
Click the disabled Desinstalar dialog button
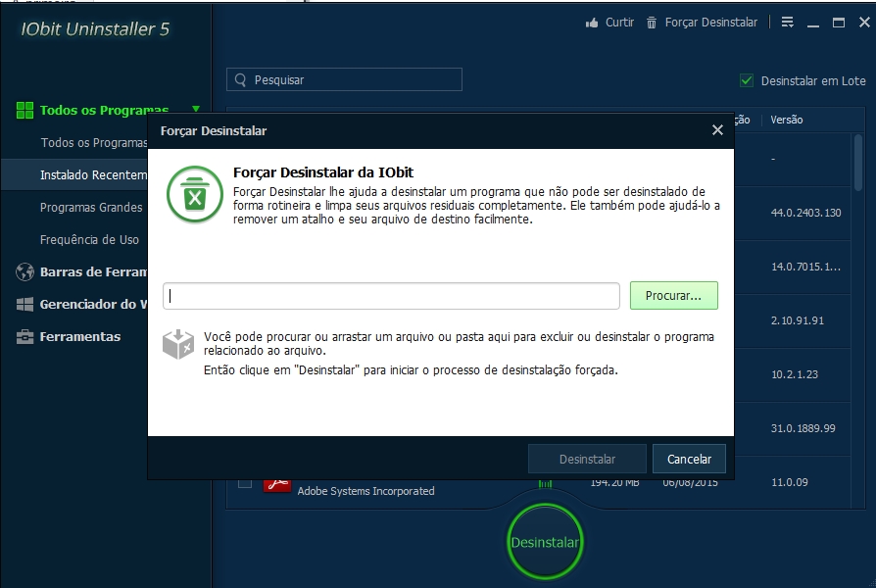click(587, 459)
